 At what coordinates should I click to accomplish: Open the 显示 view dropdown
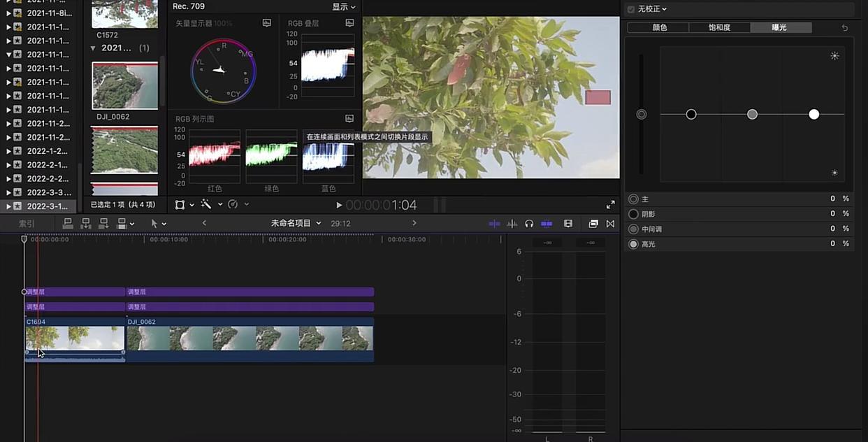pos(343,7)
